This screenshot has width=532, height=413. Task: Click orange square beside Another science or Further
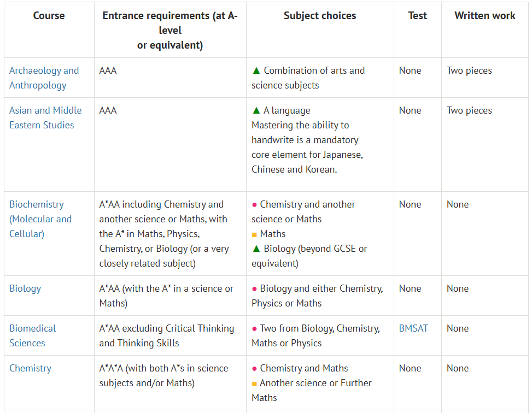254,383
